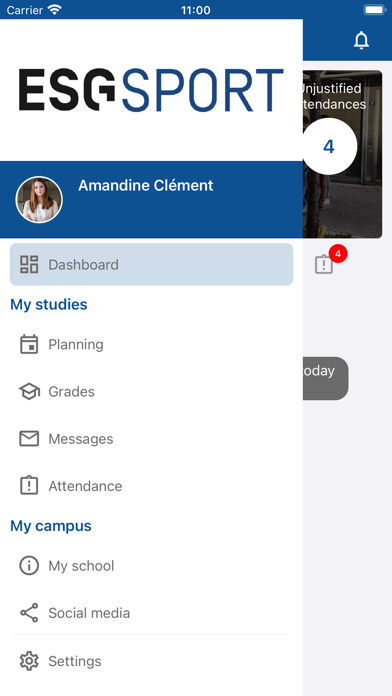Open Attendance label in side menu
The width and height of the screenshot is (392, 696).
tap(85, 486)
